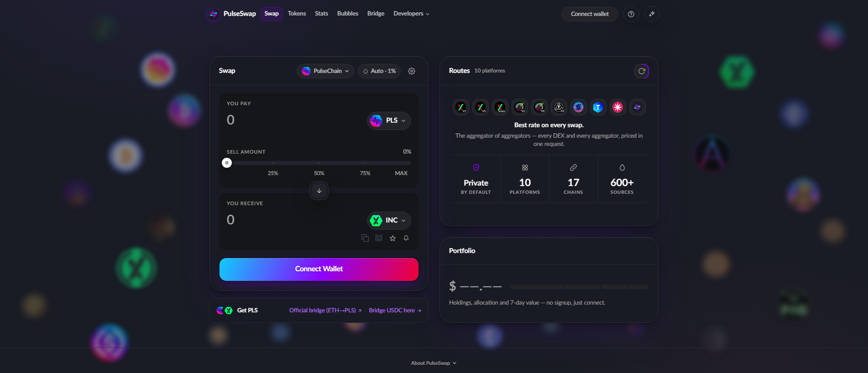This screenshot has width=868, height=373.
Task: Open the Bubbles page
Action: pyautogui.click(x=348, y=14)
